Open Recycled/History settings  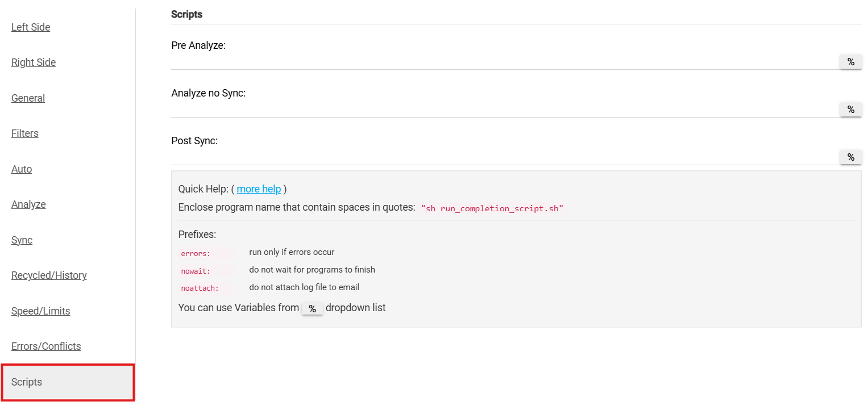pyautogui.click(x=49, y=275)
